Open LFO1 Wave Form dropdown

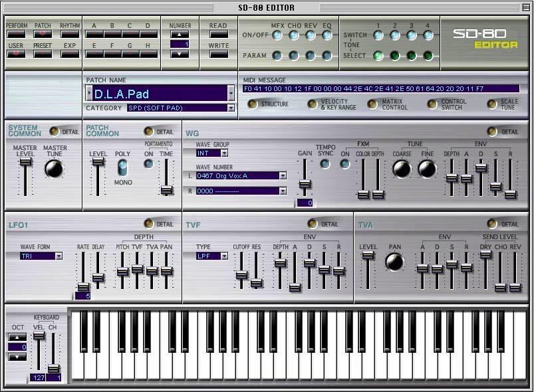(x=59, y=256)
